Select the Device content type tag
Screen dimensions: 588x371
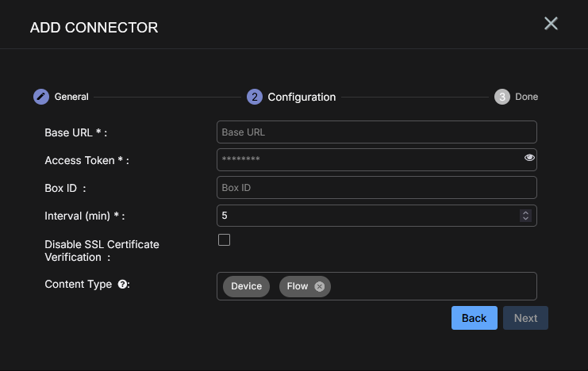246,287
